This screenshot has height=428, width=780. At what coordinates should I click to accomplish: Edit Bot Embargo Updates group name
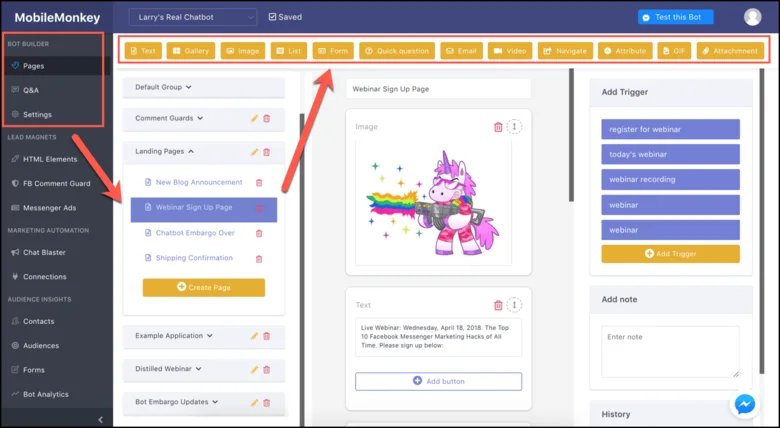click(254, 402)
